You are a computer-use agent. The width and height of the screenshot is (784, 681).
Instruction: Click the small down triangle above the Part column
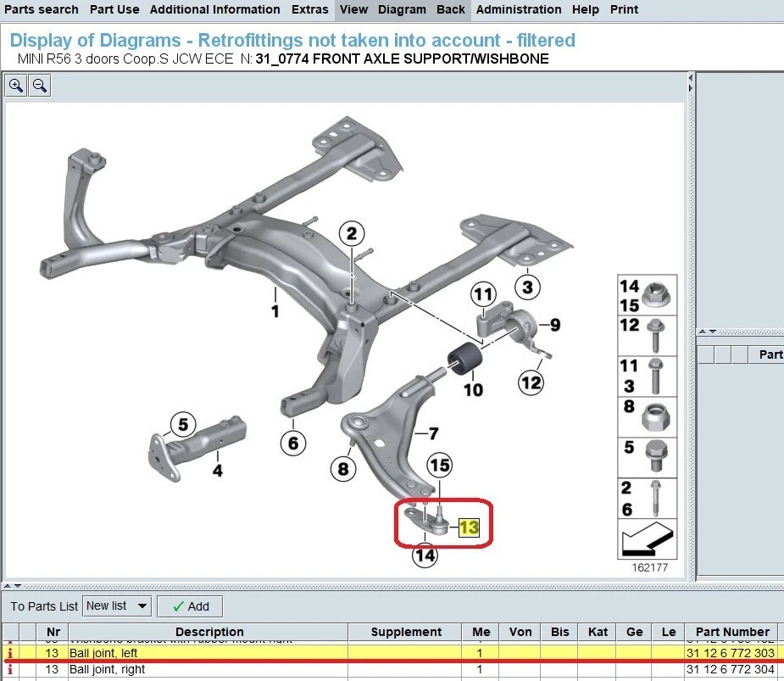[x=711, y=331]
